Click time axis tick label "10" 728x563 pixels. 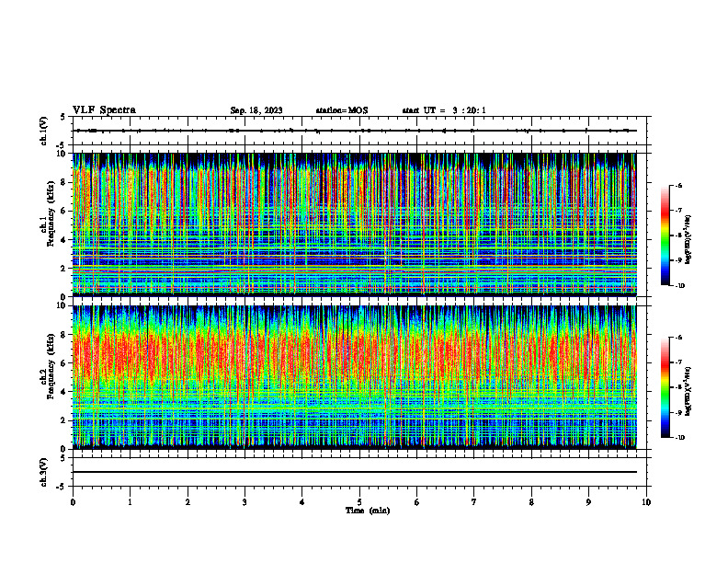click(646, 502)
